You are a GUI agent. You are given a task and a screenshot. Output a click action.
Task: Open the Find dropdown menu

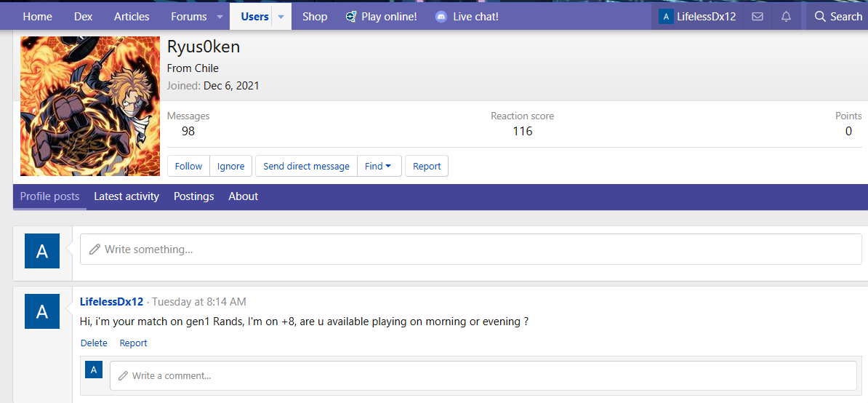click(377, 166)
